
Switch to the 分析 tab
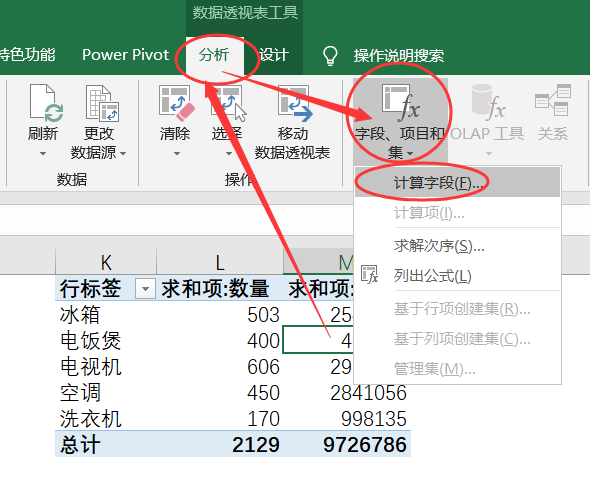pos(214,55)
